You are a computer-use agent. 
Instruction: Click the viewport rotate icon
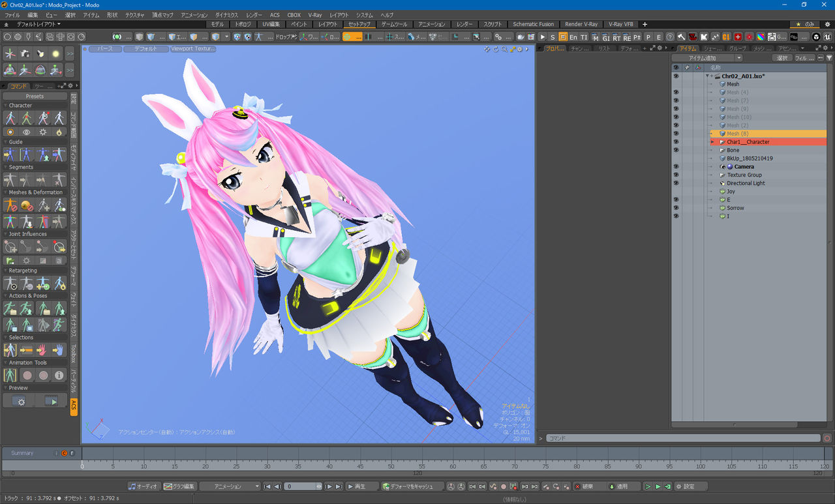496,49
